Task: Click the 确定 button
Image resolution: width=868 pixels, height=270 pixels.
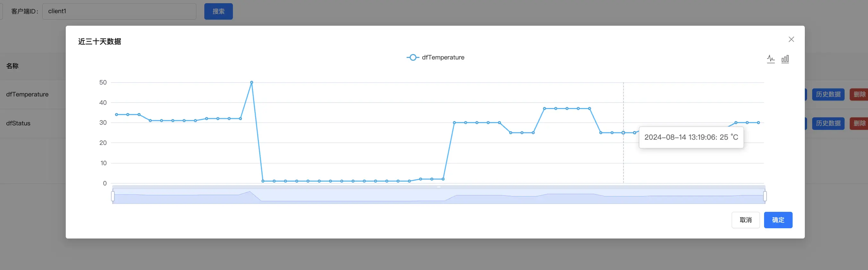Action: point(778,220)
